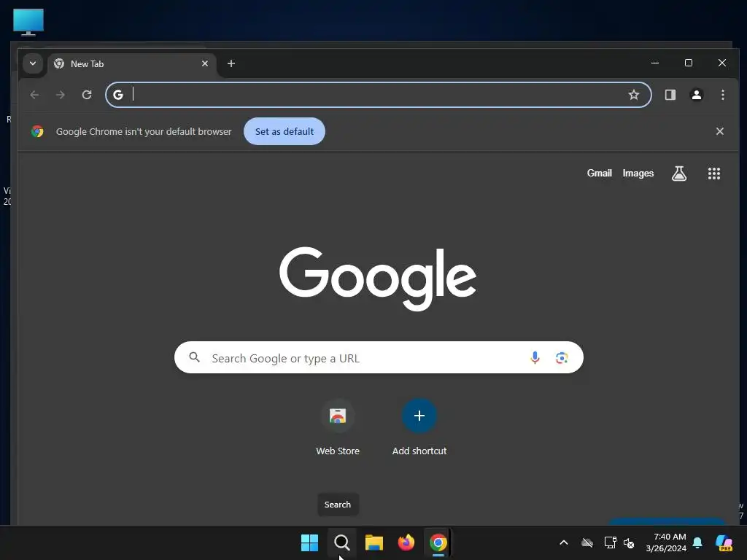747x560 pixels.
Task: Reload the current page
Action: [87, 95]
